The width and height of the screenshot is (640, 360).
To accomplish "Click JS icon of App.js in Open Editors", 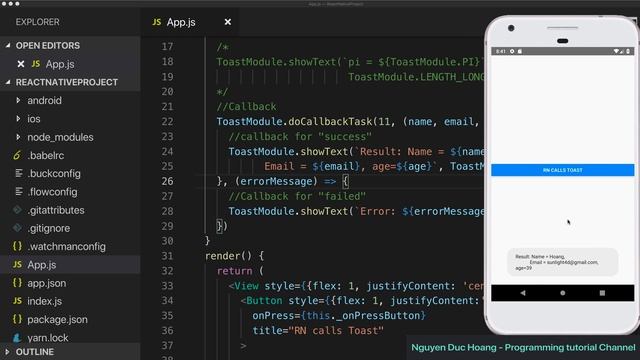I will 36,64.
